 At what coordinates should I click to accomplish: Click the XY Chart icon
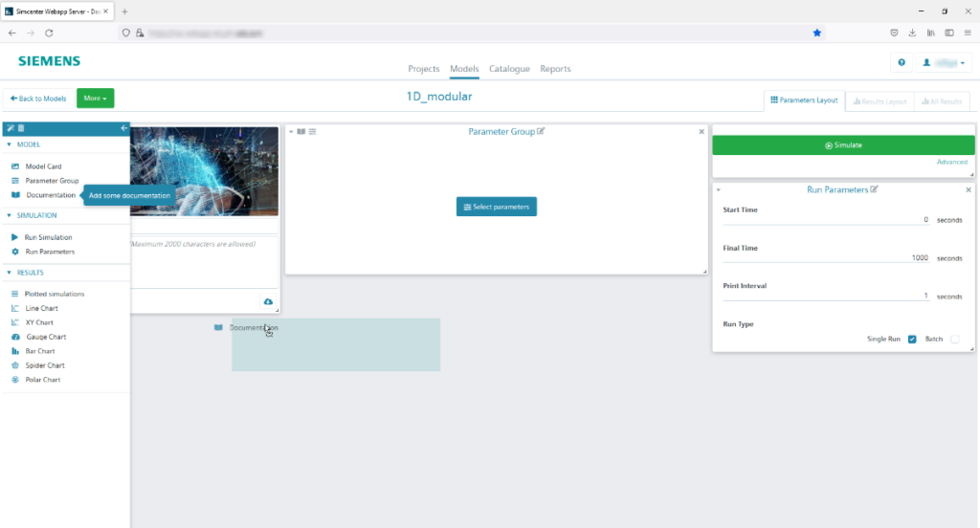15,322
